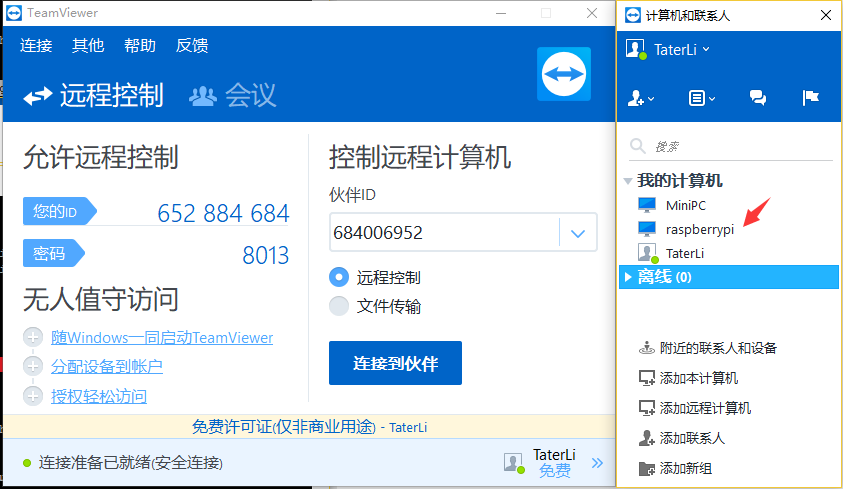Screen dimensions: 843x489
Task: Click the TeamViewer logo in the blue header
Action: coord(563,74)
